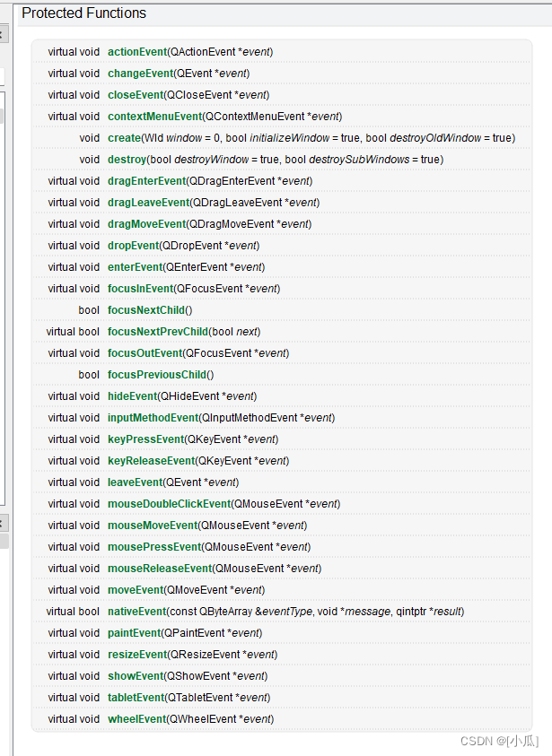Click QDragMoveEvent parameter type text

tap(232, 224)
